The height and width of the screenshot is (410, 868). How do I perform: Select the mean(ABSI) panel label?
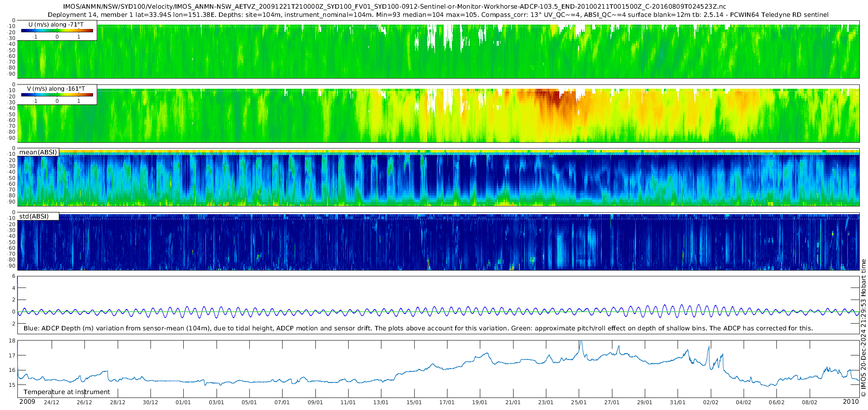(38, 152)
